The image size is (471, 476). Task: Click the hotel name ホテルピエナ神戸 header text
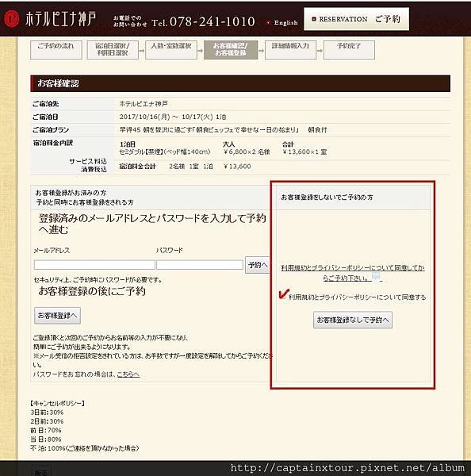pos(60,19)
